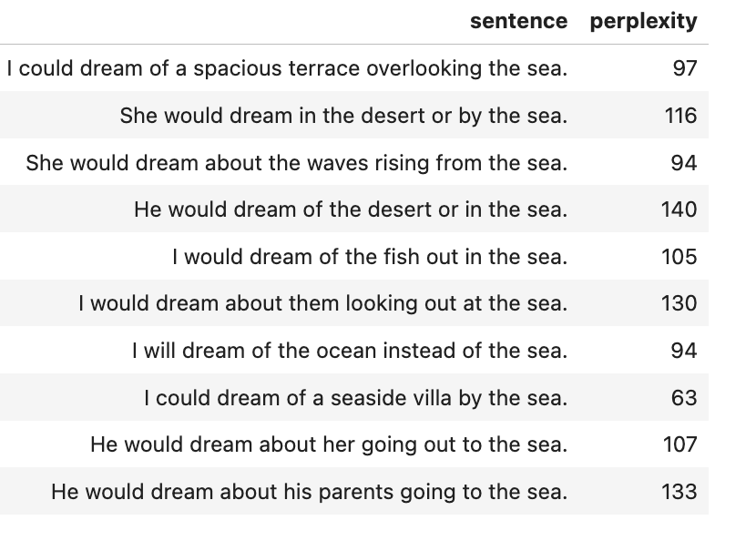Select the perplexity value 105

[x=679, y=257]
